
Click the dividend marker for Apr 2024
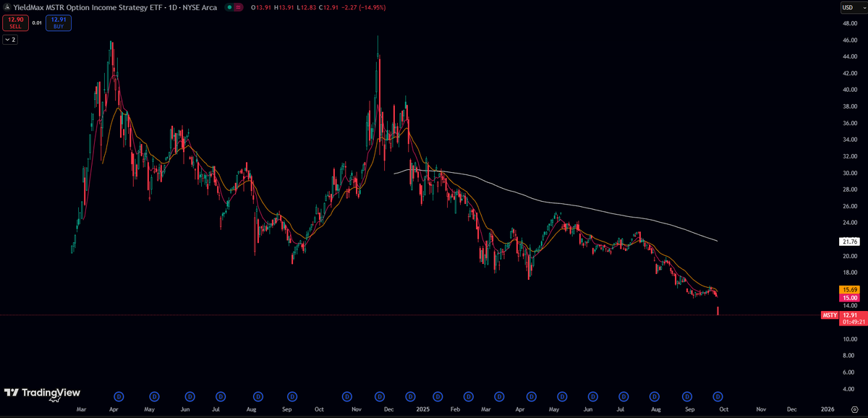(x=119, y=396)
